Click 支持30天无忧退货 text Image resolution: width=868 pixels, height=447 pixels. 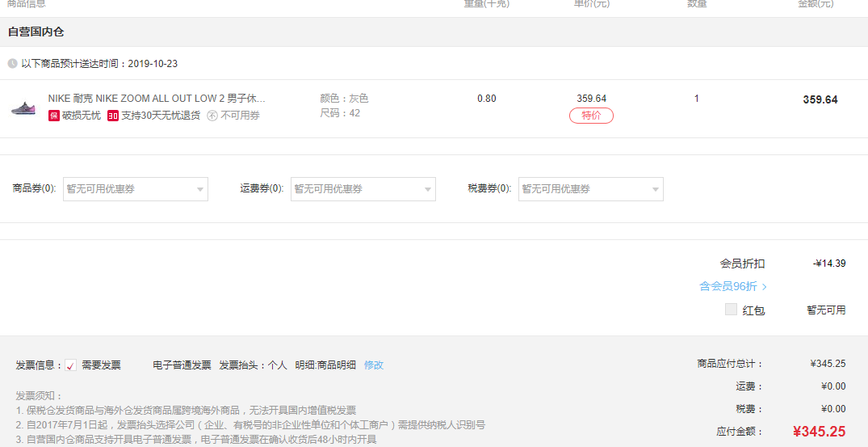161,116
